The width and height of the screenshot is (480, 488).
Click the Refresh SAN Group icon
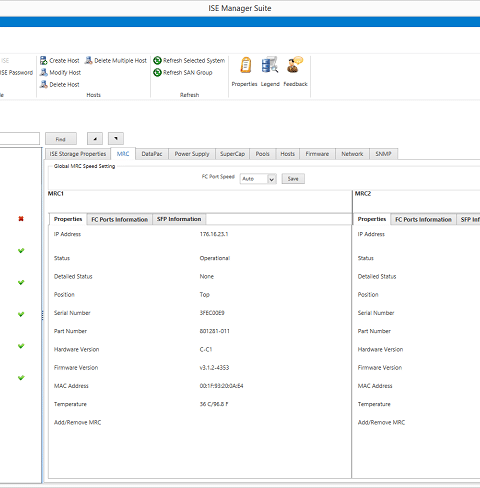pos(157,72)
